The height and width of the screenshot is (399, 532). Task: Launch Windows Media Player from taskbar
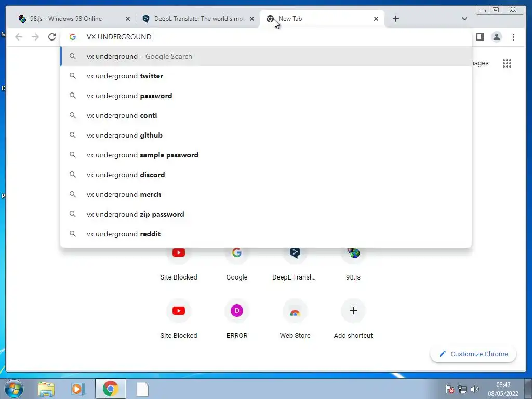coord(78,389)
